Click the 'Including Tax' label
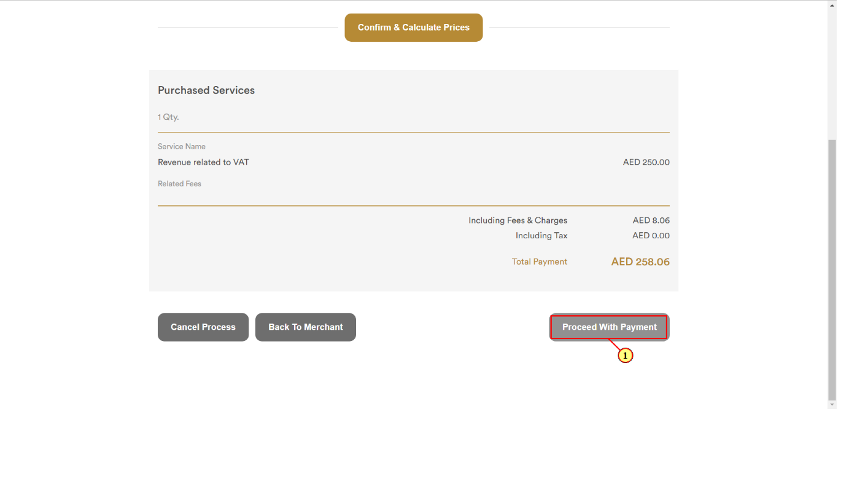This screenshot has height=492, width=868. [x=541, y=235]
